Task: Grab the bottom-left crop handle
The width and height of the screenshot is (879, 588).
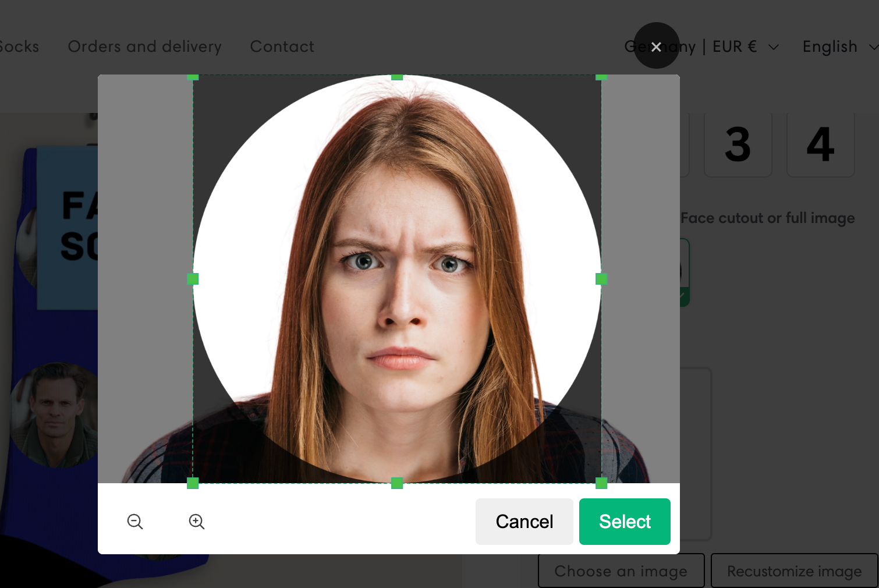Action: tap(193, 483)
